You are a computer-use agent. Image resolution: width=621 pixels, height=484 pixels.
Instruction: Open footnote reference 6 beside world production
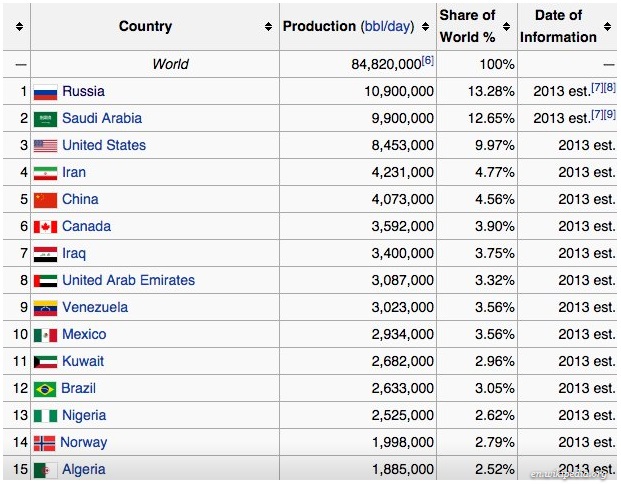(x=427, y=62)
